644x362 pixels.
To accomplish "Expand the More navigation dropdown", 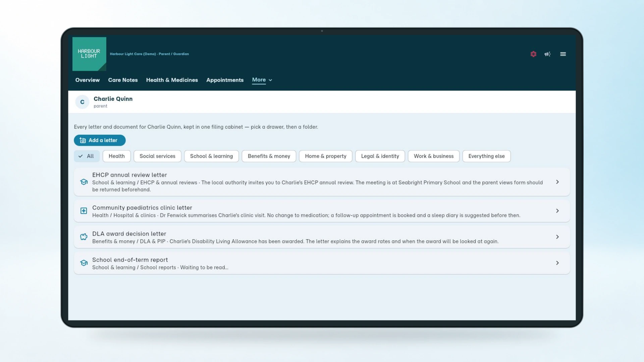I will [x=262, y=80].
